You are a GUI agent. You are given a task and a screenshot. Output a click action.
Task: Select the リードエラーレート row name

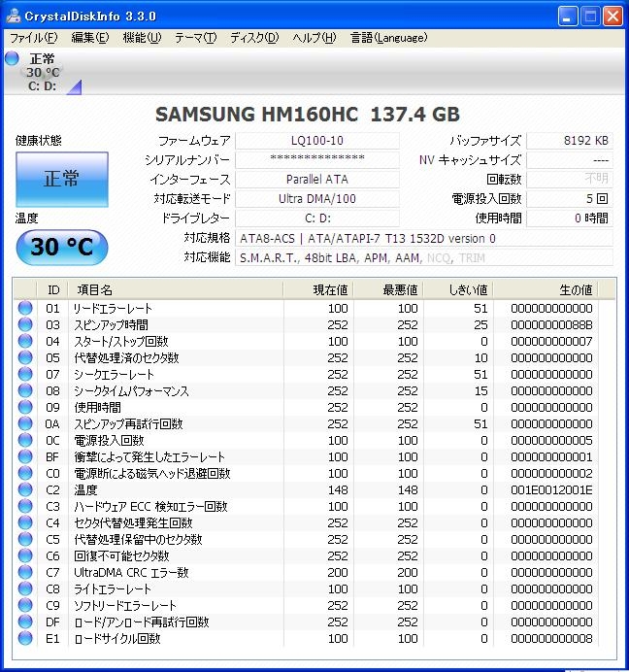[x=113, y=308]
